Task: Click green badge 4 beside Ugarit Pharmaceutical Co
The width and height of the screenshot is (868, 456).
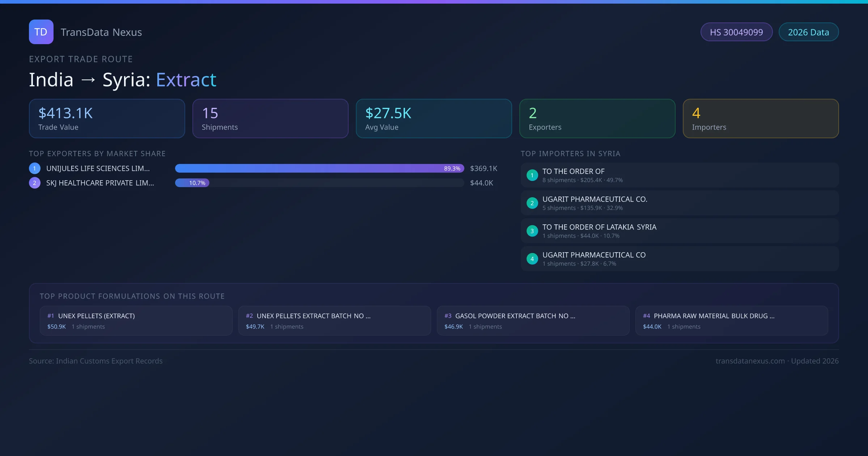Action: 532,259
